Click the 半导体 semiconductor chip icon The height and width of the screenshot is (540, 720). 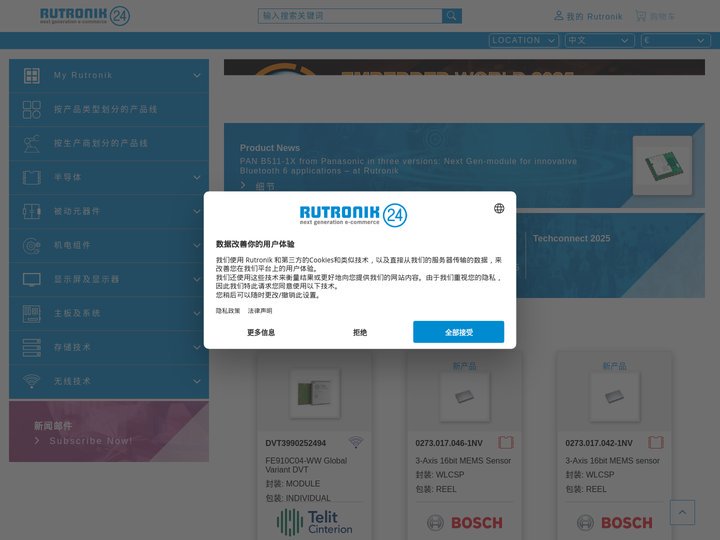point(32,177)
